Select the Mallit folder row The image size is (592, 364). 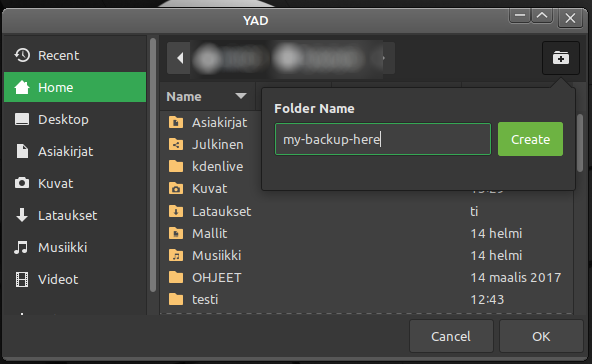(366, 233)
